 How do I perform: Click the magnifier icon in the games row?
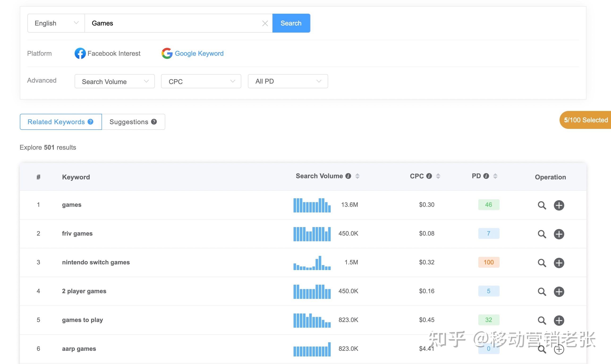pyautogui.click(x=542, y=205)
